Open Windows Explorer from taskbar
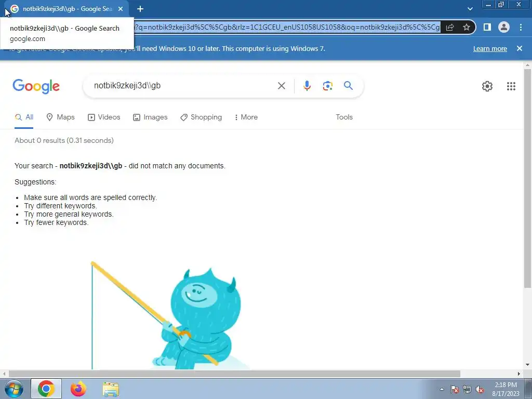This screenshot has height=399, width=532. (x=111, y=389)
